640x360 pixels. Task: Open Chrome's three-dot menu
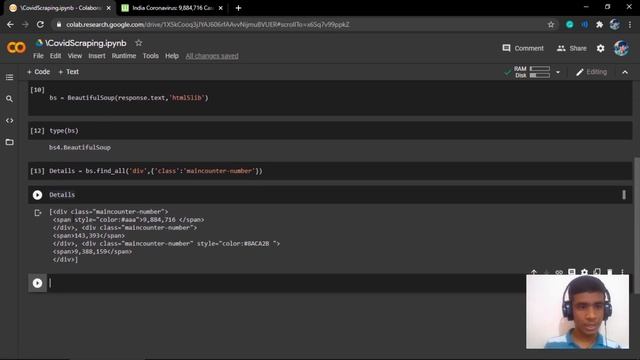[x=630, y=24]
